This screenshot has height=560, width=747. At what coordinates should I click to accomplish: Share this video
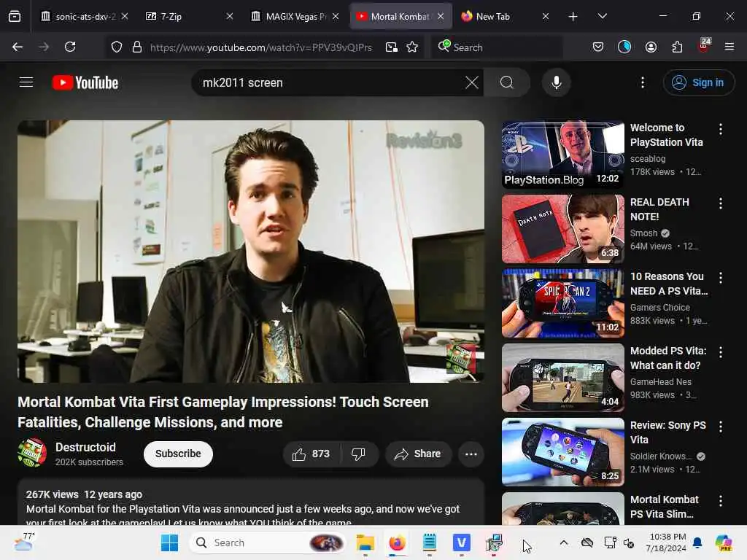click(x=418, y=454)
